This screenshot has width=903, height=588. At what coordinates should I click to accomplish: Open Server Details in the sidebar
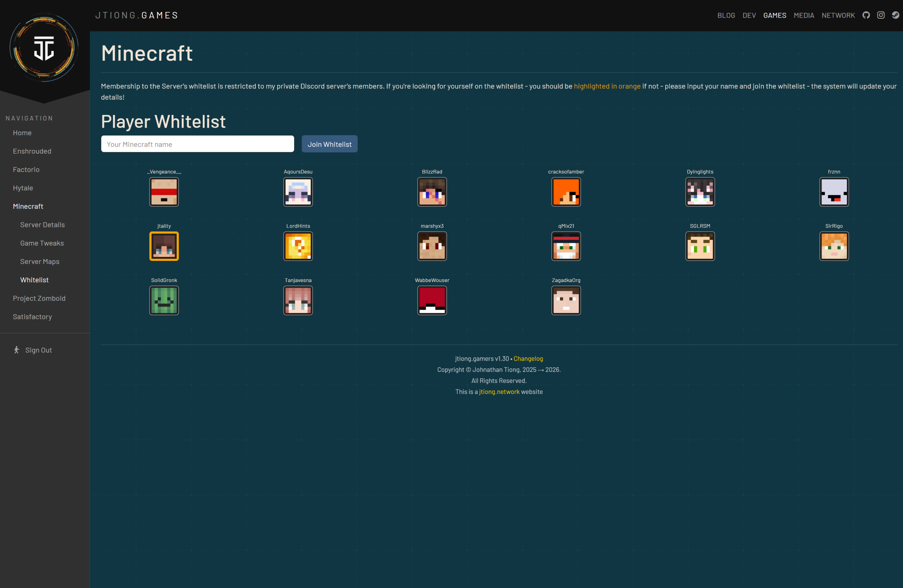tap(42, 225)
